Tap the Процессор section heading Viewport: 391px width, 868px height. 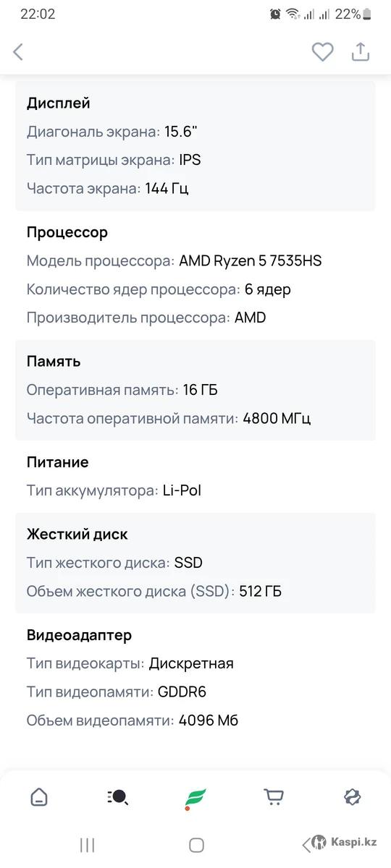pyautogui.click(x=67, y=232)
